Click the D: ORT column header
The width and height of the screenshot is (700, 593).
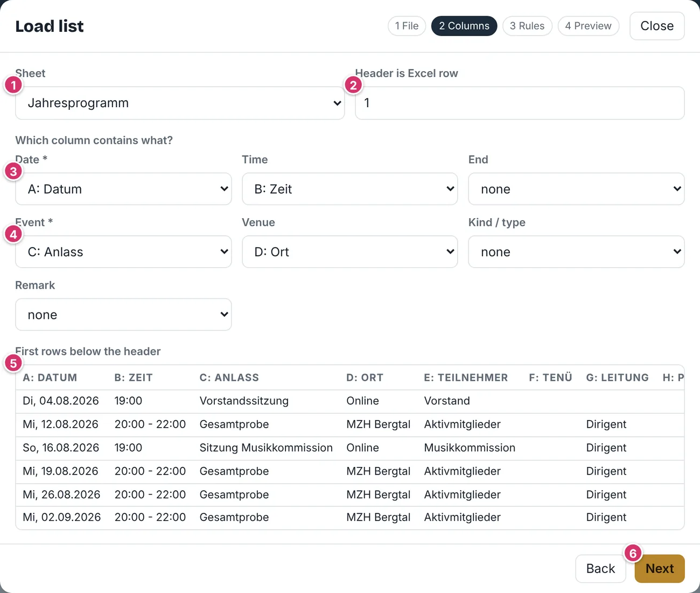coord(365,378)
